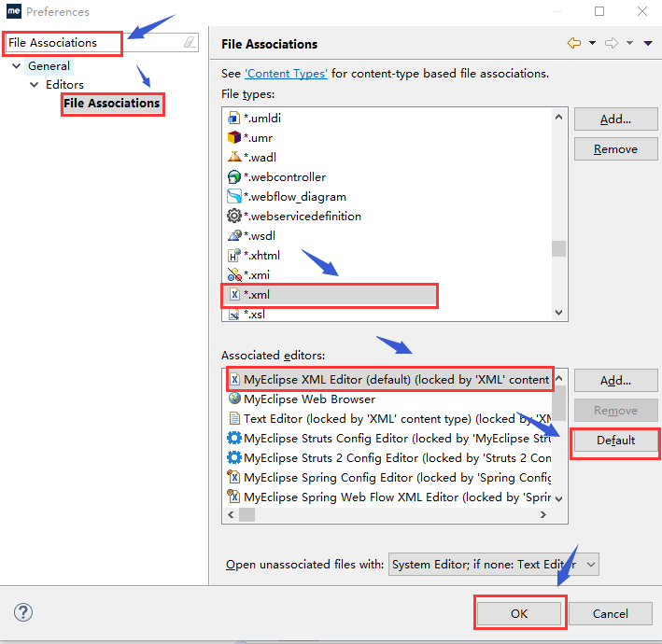Open the 'Open unassociated files with' combo box
662x644 pixels.
coord(494,565)
